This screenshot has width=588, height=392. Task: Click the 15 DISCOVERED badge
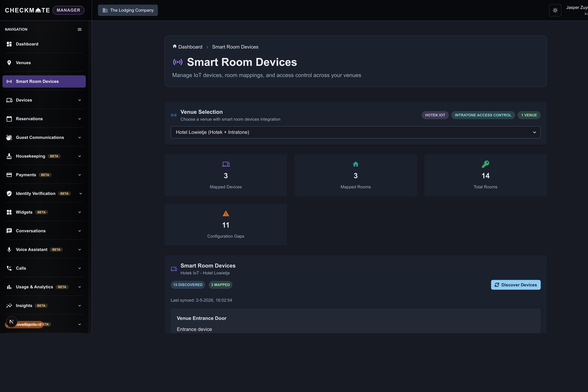pos(188,285)
